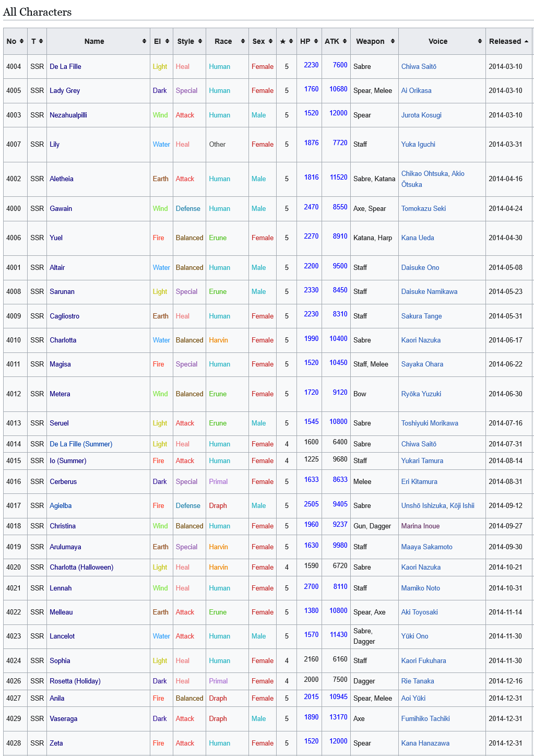This screenshot has height=756, width=534.
Task: Sort by Weapon column arrows
Action: pyautogui.click(x=393, y=41)
